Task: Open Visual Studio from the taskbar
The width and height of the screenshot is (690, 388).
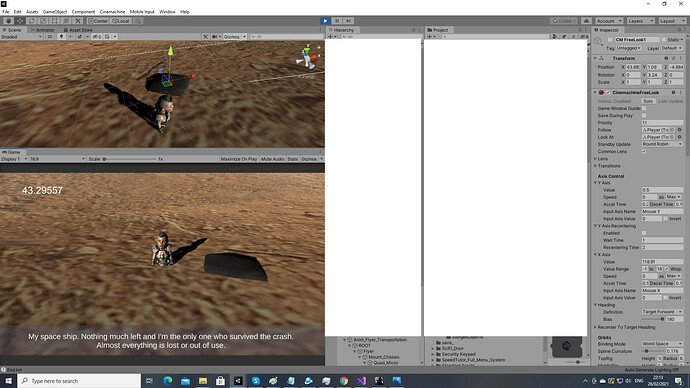Action: [x=361, y=381]
